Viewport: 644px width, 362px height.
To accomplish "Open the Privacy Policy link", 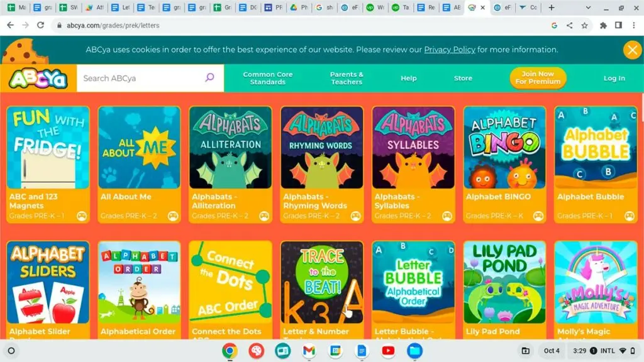I will 449,50.
